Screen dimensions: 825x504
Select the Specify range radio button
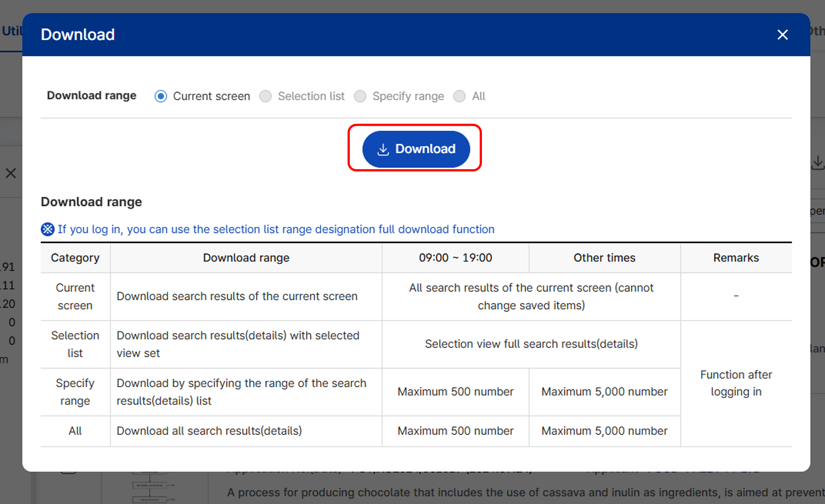[x=360, y=96]
